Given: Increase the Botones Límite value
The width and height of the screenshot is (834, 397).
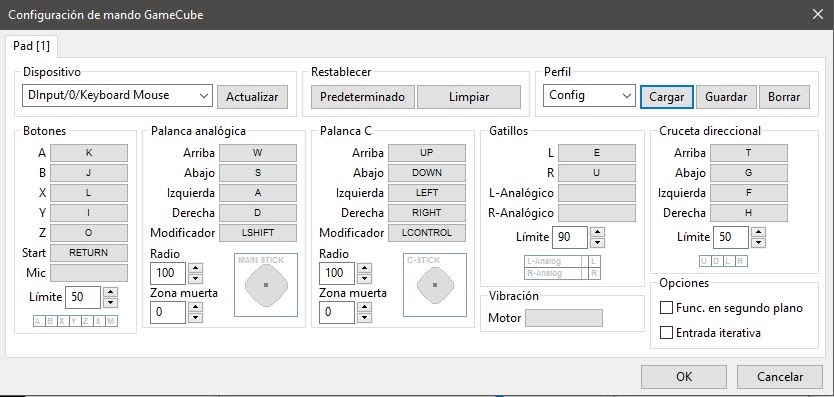Looking at the screenshot, I should [x=110, y=292].
